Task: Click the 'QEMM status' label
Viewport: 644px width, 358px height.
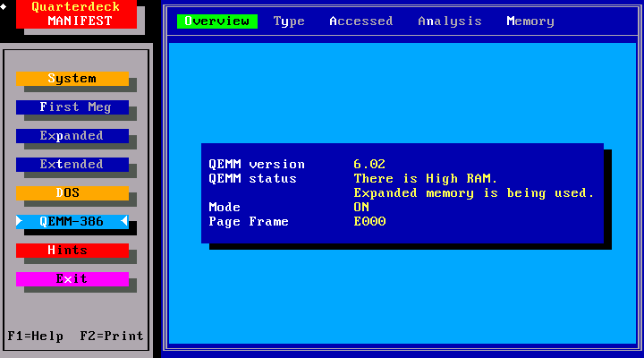Action: click(x=252, y=179)
